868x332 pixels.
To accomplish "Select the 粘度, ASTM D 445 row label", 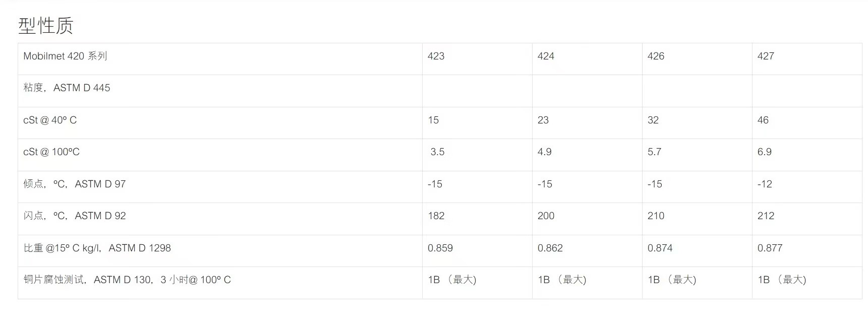I will point(67,88).
